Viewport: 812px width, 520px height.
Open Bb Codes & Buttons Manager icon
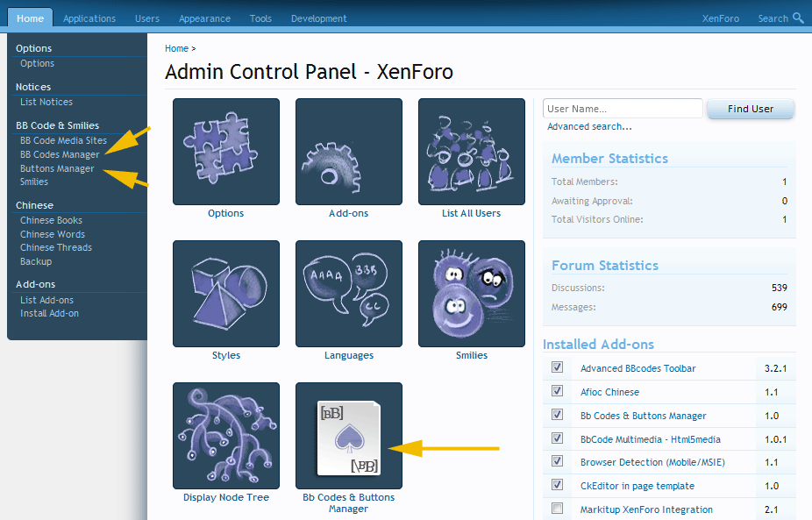click(x=348, y=436)
